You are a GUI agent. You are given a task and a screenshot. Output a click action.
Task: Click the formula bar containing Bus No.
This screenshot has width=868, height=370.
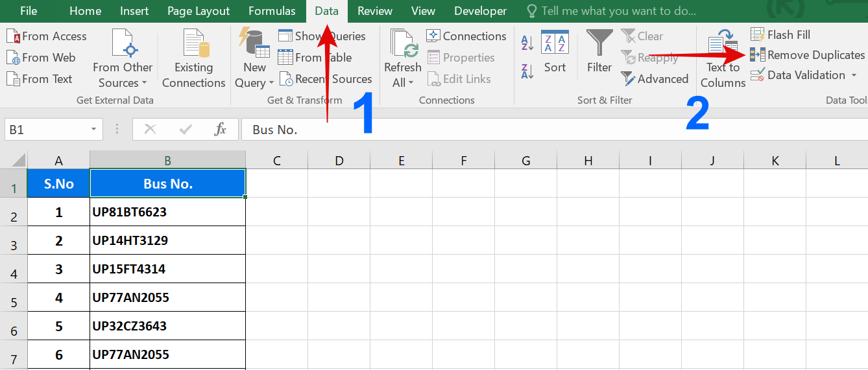(x=555, y=130)
